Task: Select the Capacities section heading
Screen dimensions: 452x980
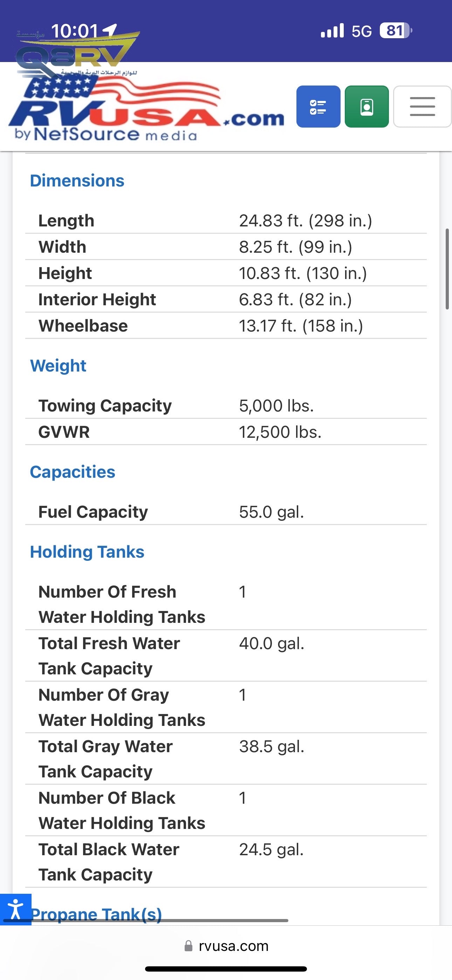Action: (72, 472)
